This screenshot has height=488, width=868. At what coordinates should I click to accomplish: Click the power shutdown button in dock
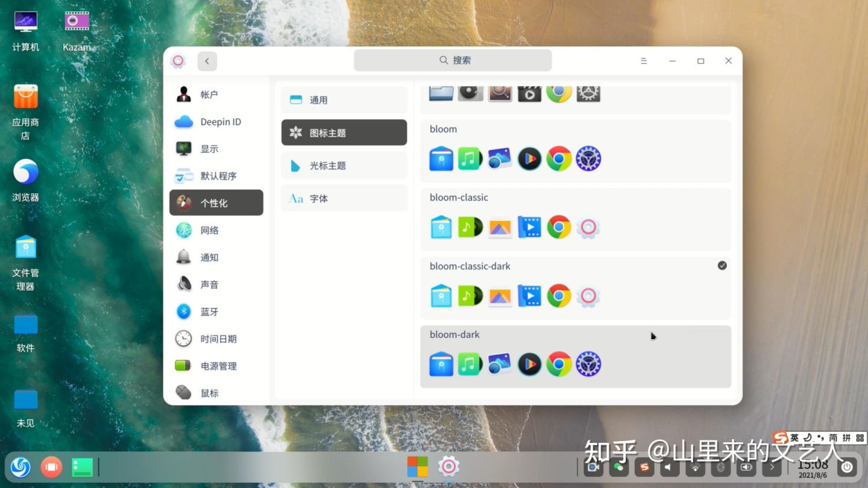point(847,467)
